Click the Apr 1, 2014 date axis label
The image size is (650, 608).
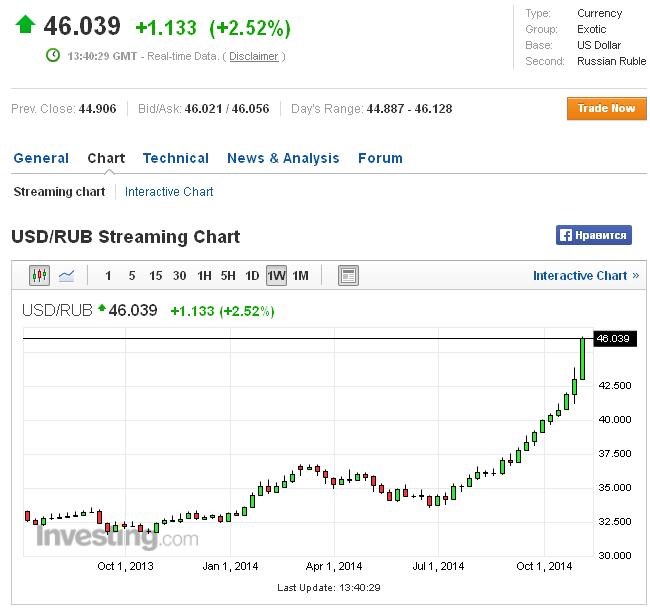[334, 566]
